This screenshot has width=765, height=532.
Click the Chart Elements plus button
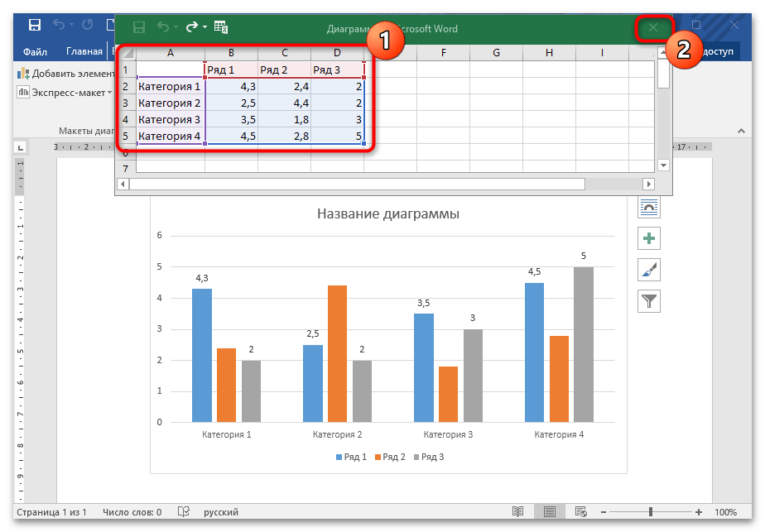(x=649, y=238)
